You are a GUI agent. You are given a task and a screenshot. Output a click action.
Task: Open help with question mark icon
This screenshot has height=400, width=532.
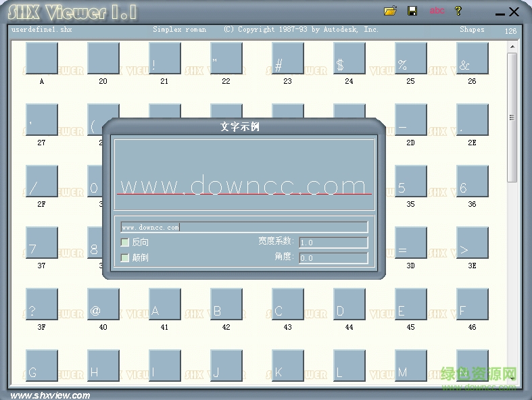point(458,11)
